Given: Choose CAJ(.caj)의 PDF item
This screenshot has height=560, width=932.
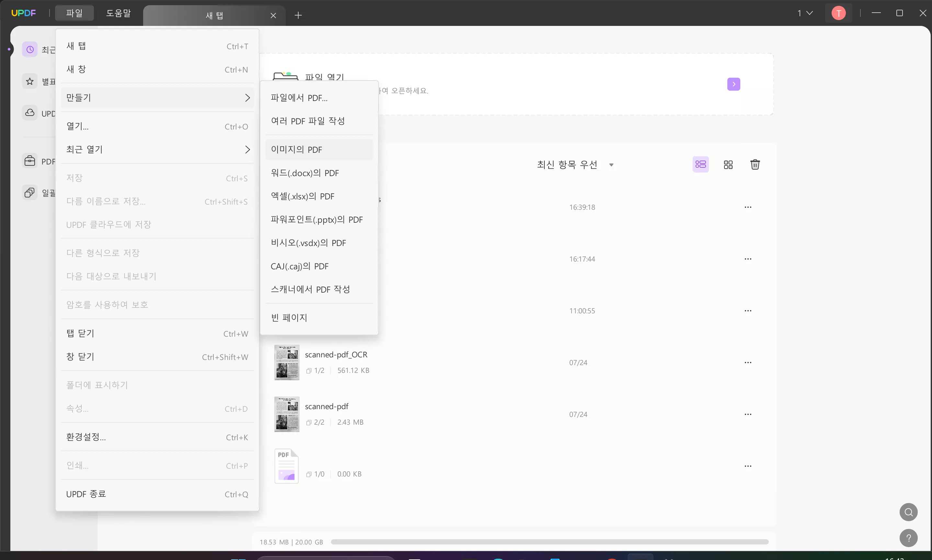Looking at the screenshot, I should 319,266.
